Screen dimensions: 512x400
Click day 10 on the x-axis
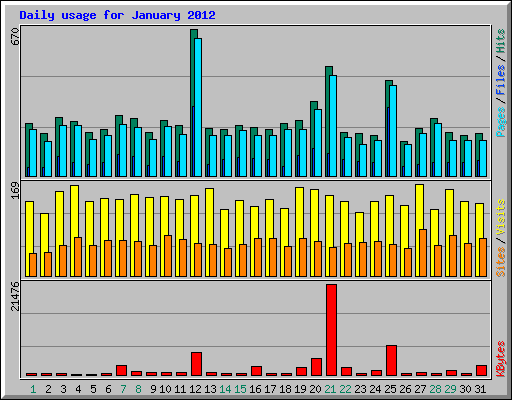[x=165, y=389]
